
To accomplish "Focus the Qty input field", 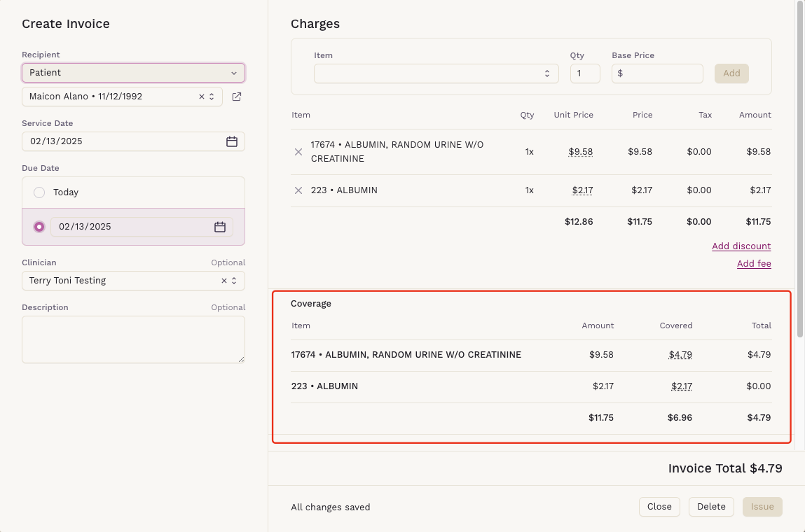I will (585, 73).
